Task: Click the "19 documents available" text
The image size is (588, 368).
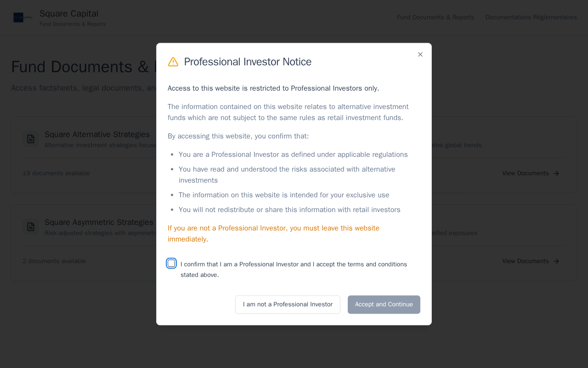Action: pyautogui.click(x=56, y=173)
